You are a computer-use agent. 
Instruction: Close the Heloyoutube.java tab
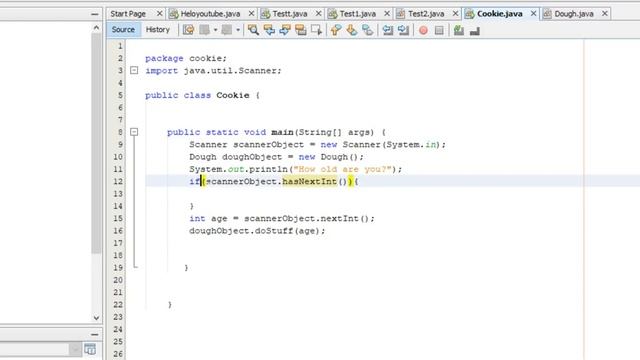point(251,14)
